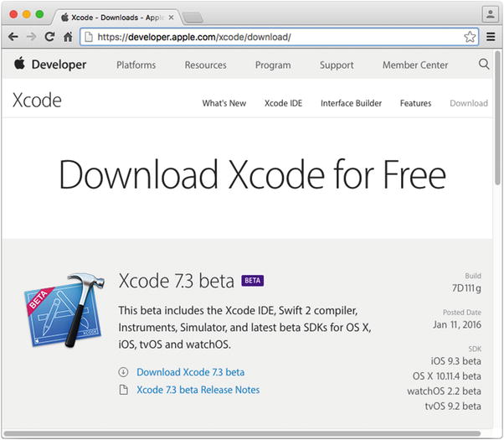
Task: Open the Program menu item
Action: (x=273, y=65)
